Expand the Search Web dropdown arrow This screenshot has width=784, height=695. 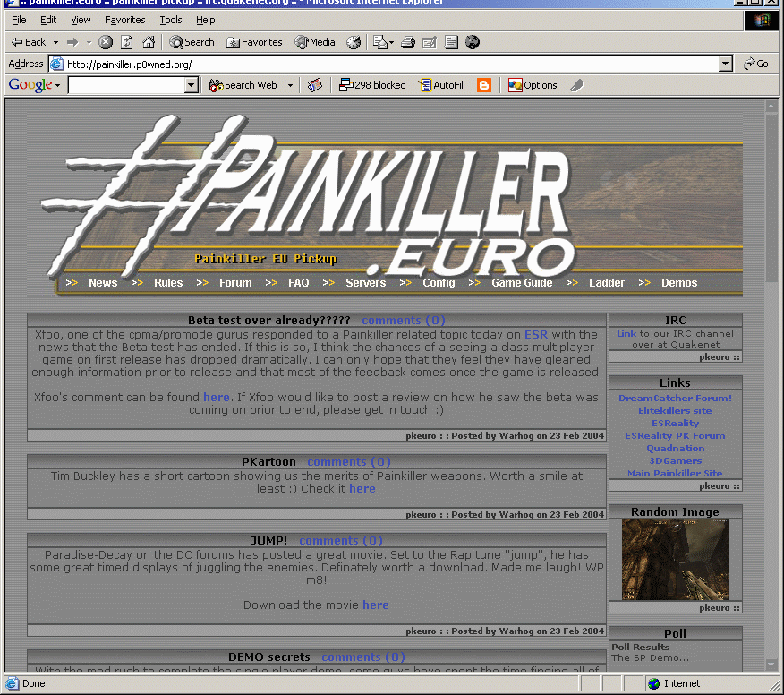tap(290, 86)
